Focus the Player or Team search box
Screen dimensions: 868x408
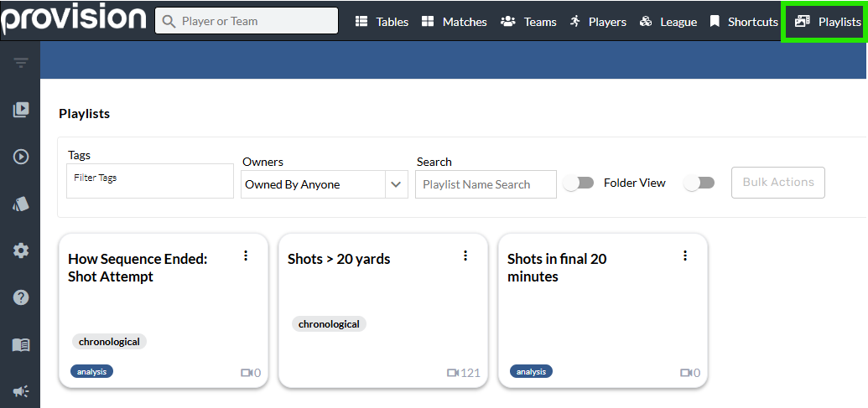click(x=247, y=21)
